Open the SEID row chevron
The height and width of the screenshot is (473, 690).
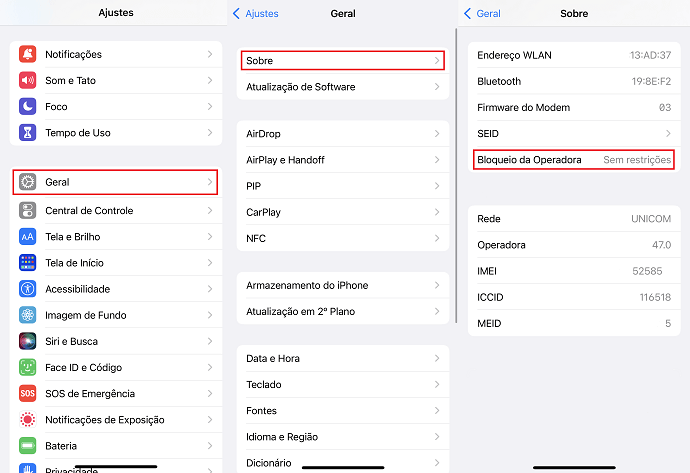point(668,133)
